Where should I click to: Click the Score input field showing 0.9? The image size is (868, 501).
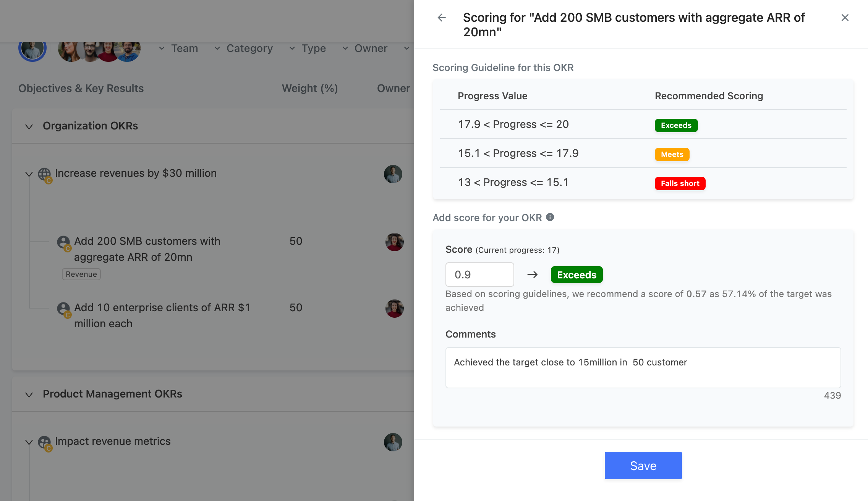tap(479, 275)
